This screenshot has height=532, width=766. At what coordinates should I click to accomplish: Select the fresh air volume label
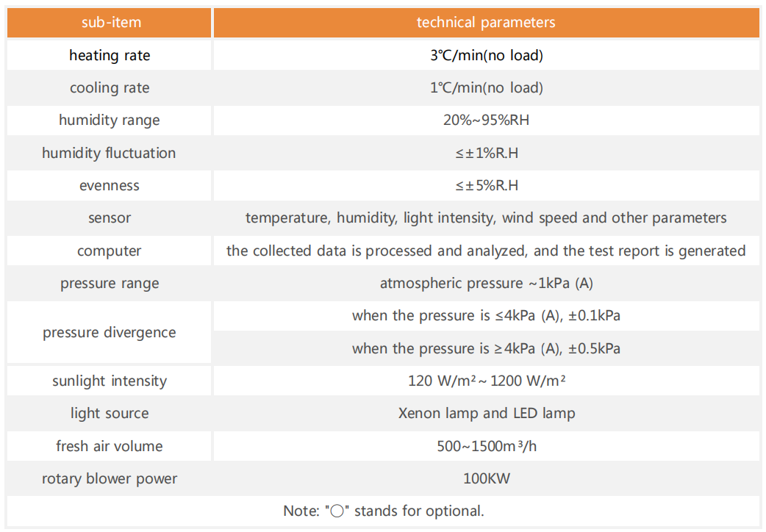tap(109, 446)
